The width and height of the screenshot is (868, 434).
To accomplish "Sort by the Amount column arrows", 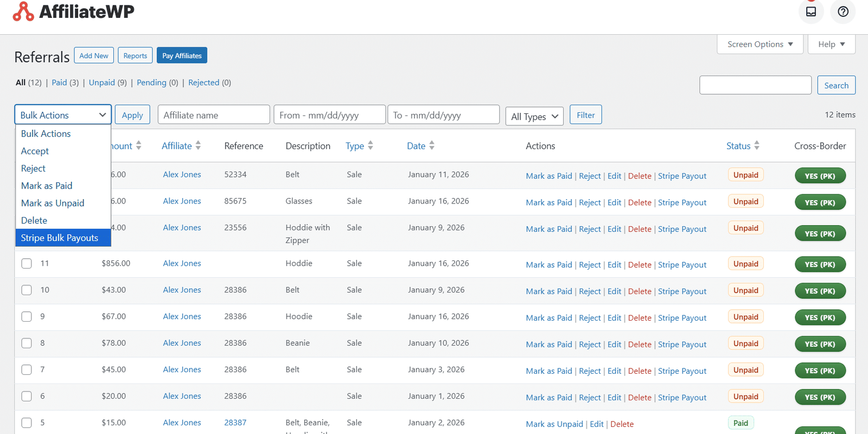I will (139, 145).
